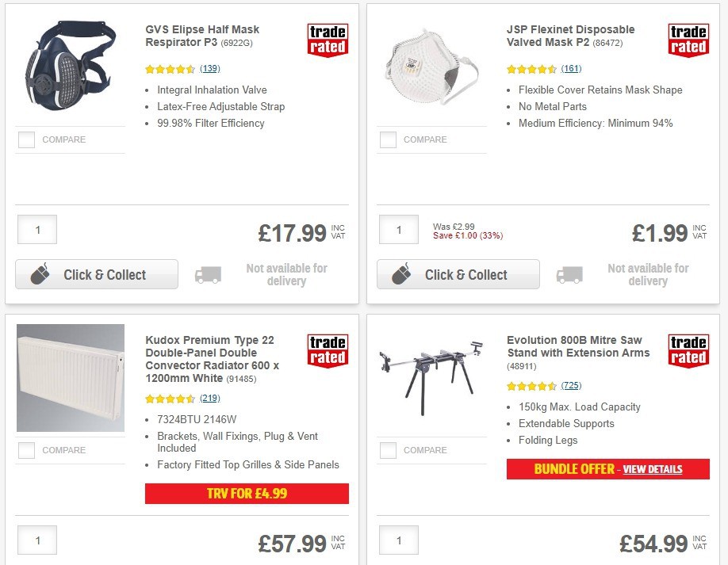Click the Trade Rated badge on JSP Flexinet mask
The image size is (728, 565).
(688, 40)
